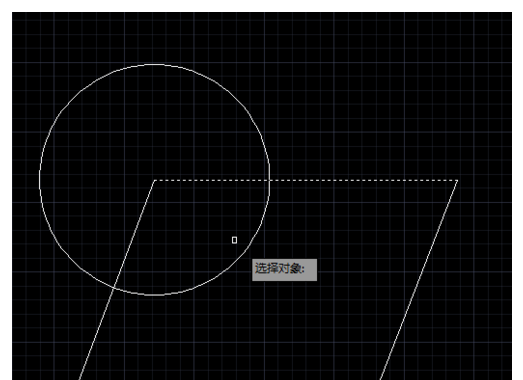Screen dimensions: 523x380
Task: Click the 选择对象 prompt tooltip
Action: (x=284, y=270)
